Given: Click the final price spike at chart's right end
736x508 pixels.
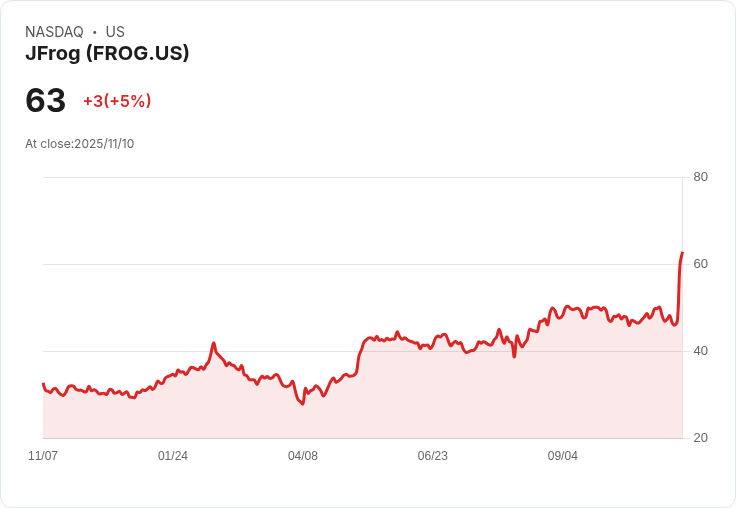Looking at the screenshot, I should tap(681, 254).
